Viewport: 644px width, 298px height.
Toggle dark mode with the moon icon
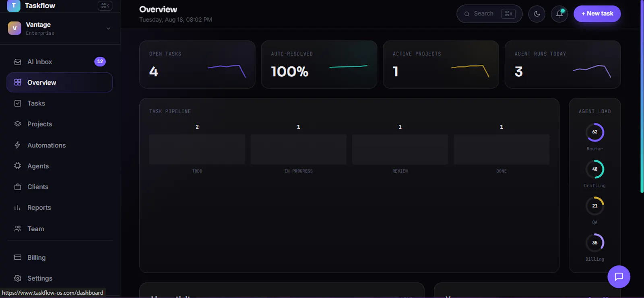pos(537,14)
